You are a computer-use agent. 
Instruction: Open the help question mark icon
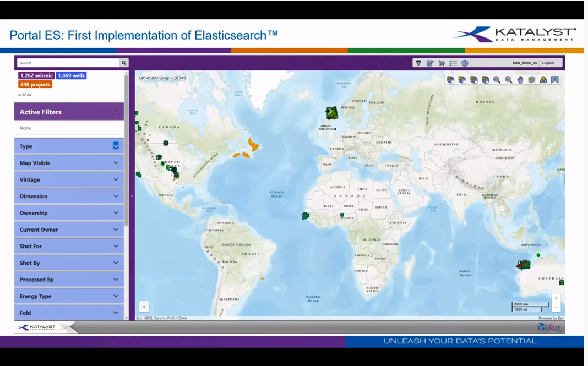pos(464,63)
